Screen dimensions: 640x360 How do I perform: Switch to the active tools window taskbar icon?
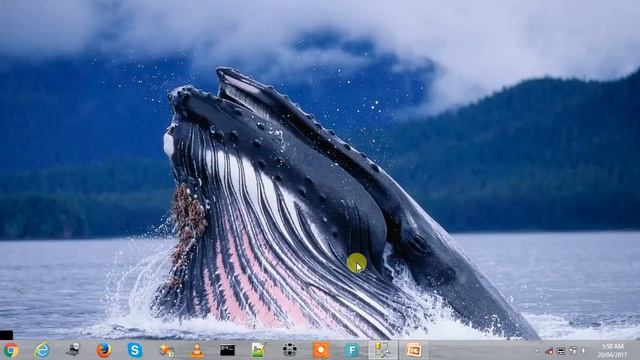(383, 350)
